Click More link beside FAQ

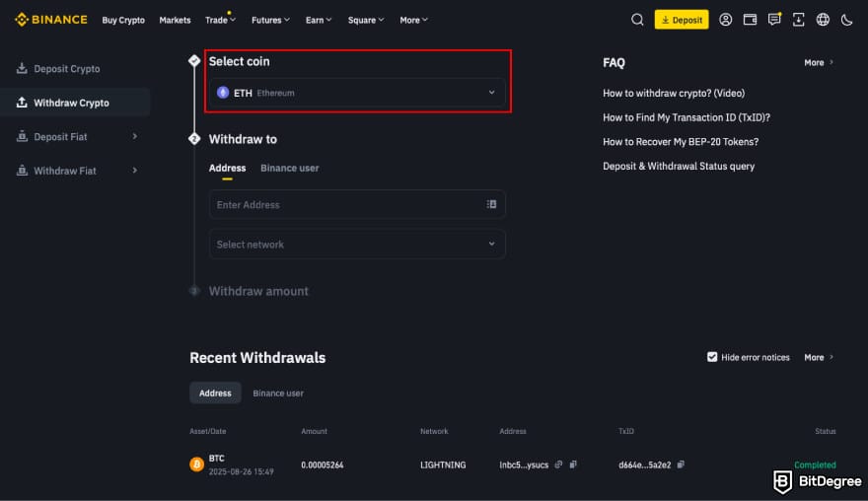[x=819, y=62]
